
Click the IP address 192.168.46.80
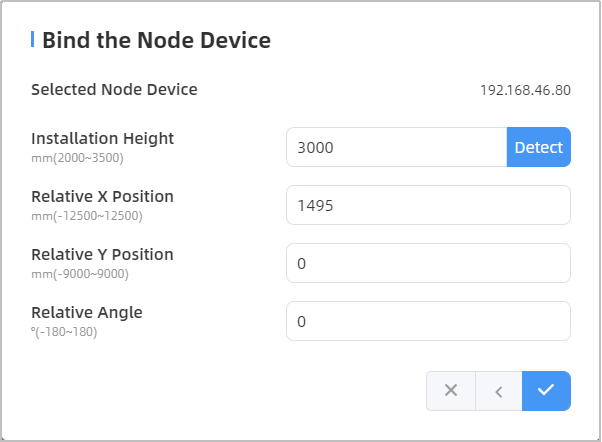(525, 90)
